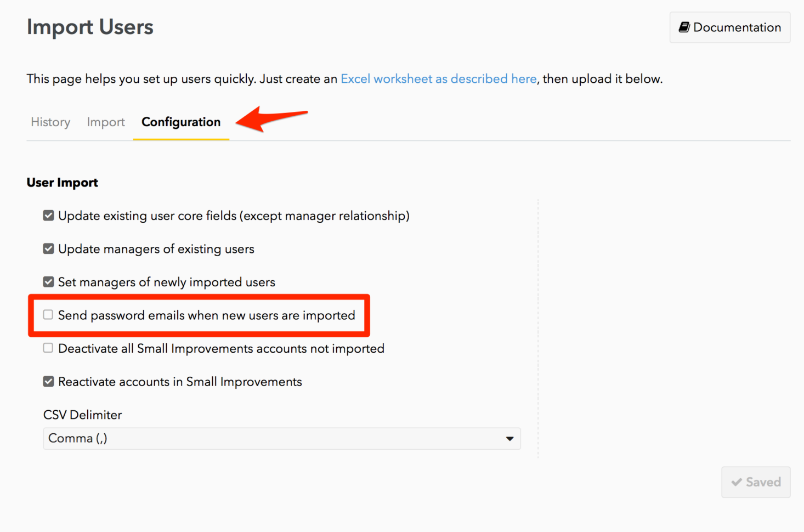Open the Import tab

(106, 122)
